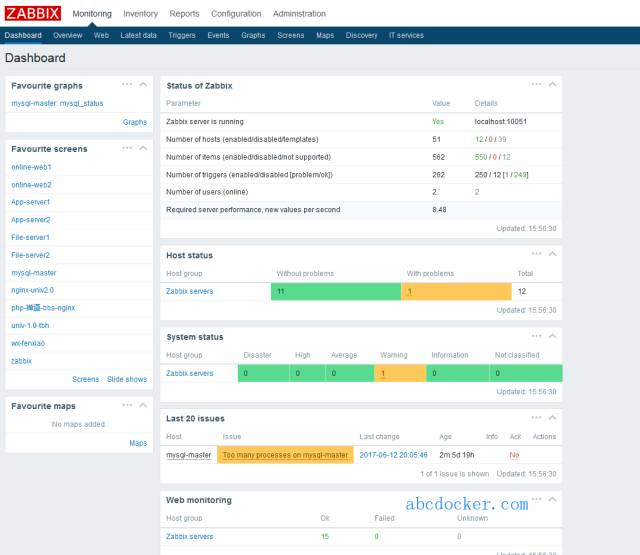
Task: Click the ZABBIX logo
Action: coord(33,13)
